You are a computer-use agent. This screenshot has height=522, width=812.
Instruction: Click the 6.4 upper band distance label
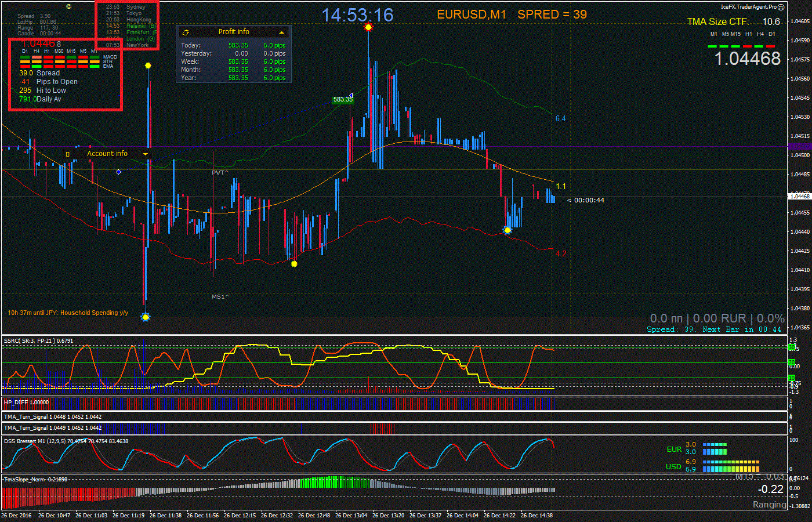[560, 118]
